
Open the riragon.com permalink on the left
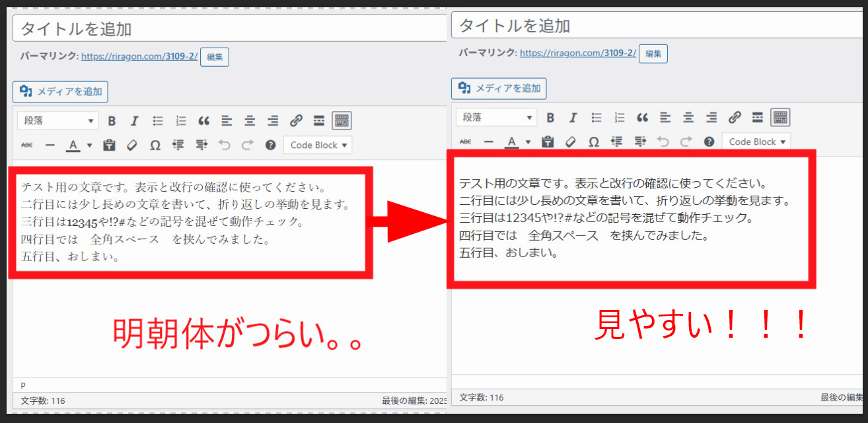point(139,57)
